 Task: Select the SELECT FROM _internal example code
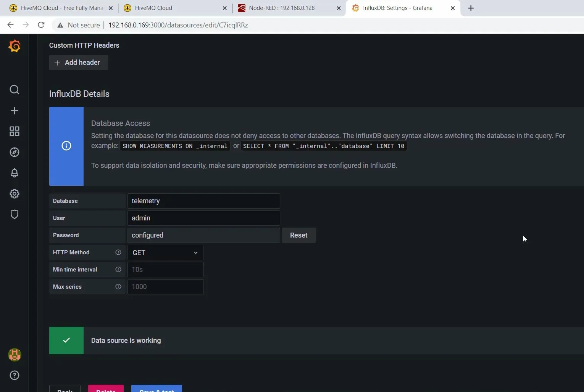(x=324, y=146)
